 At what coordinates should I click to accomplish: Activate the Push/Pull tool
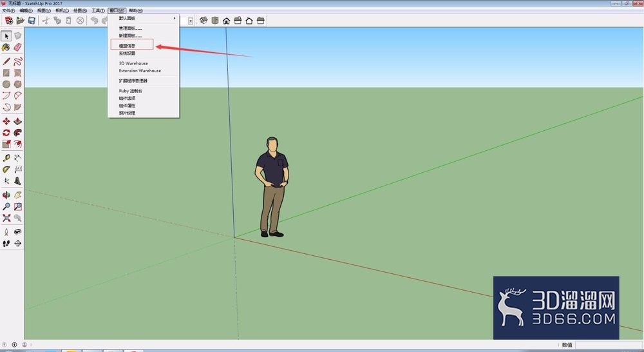point(17,121)
